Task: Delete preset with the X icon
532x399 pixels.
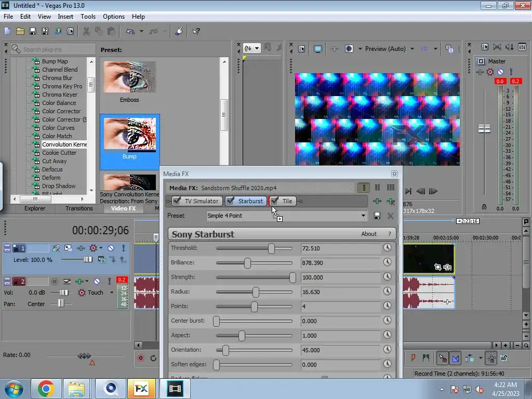Action: (x=391, y=216)
